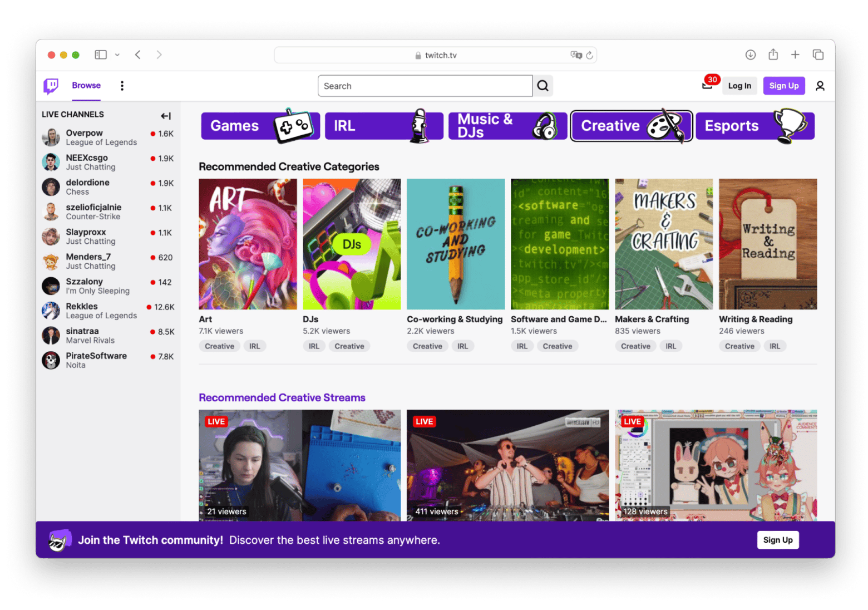This screenshot has width=868, height=610.
Task: Switch to Music & DJs category tab
Action: [x=507, y=126]
